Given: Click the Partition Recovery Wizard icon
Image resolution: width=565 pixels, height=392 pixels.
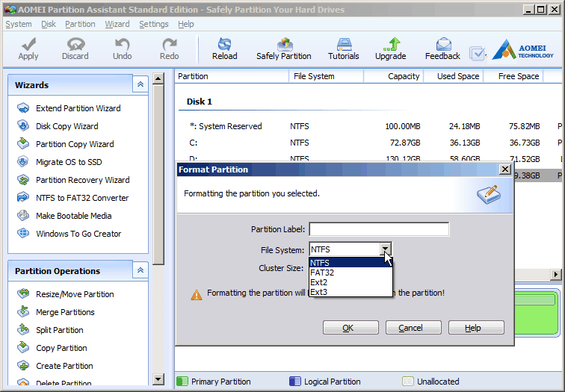Looking at the screenshot, I should [23, 180].
